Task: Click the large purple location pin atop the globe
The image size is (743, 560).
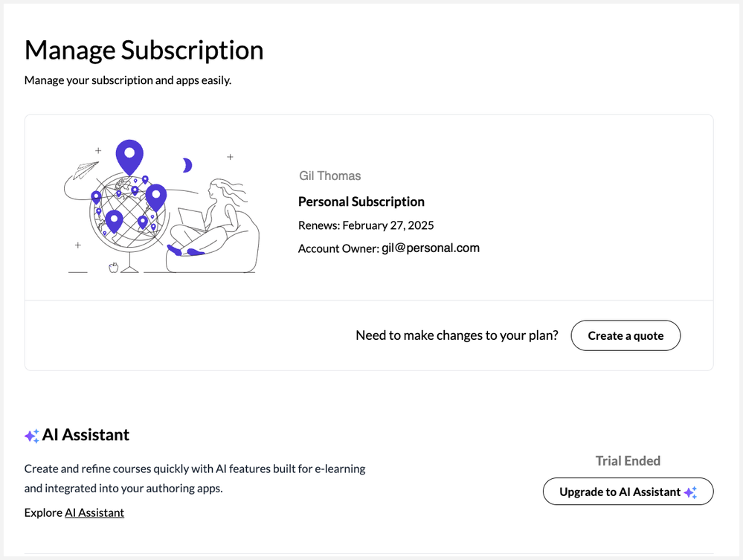Action: (x=129, y=155)
